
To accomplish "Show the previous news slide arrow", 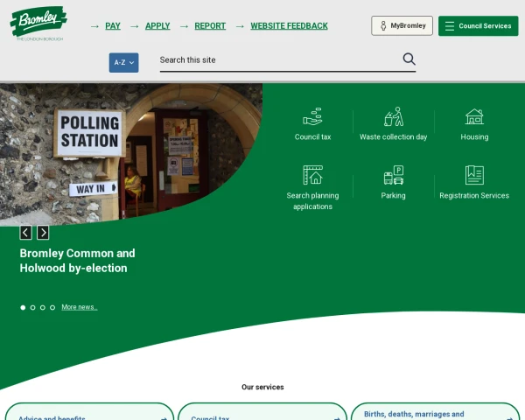I will (x=25, y=233).
